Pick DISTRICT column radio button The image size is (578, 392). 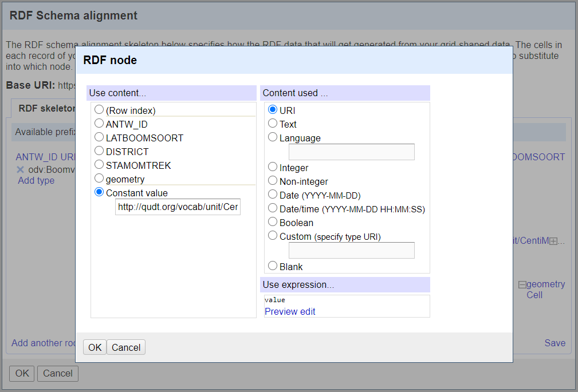[100, 151]
